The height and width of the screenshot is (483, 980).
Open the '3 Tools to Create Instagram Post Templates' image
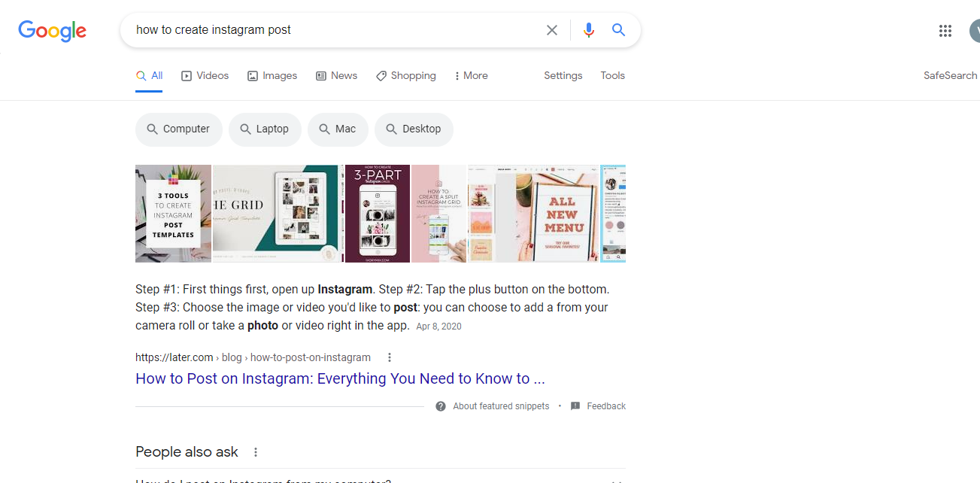[x=173, y=214]
